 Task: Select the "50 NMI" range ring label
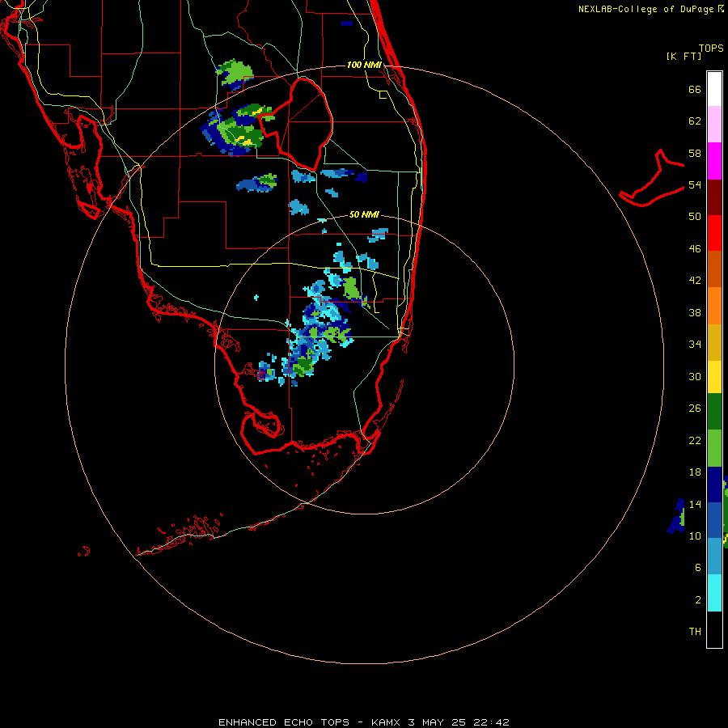click(x=364, y=214)
